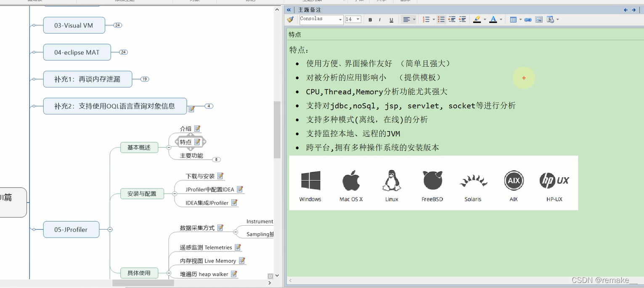Collapse the 05-JProfiler branch

coord(110,229)
